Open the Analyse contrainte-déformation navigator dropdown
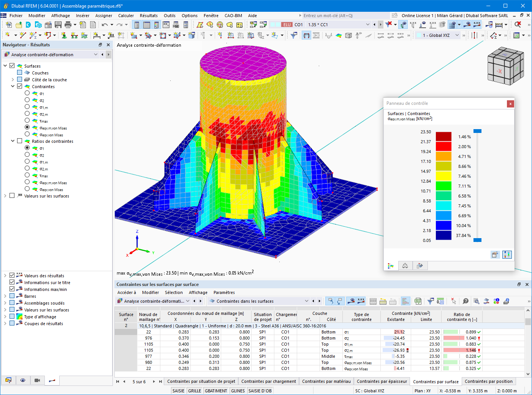 tap(51, 55)
